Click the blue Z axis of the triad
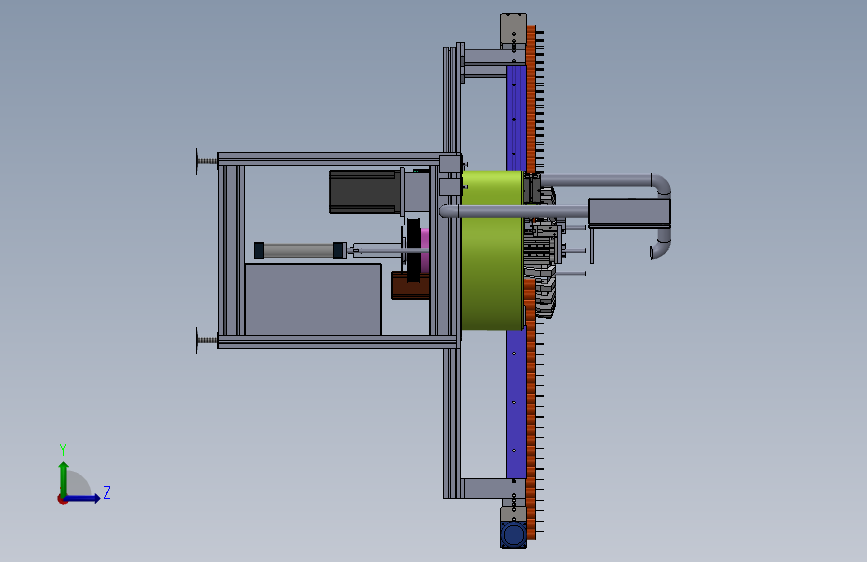This screenshot has width=867, height=562. tap(83, 498)
